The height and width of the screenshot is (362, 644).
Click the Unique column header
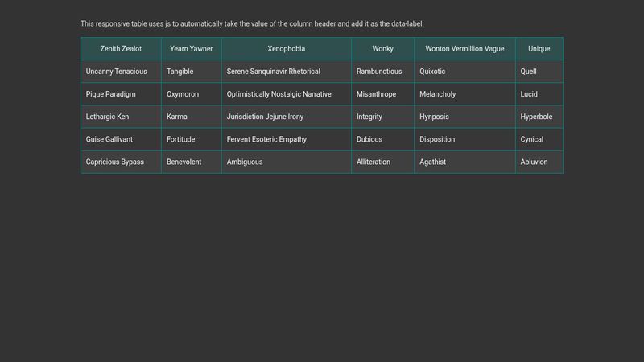[539, 49]
